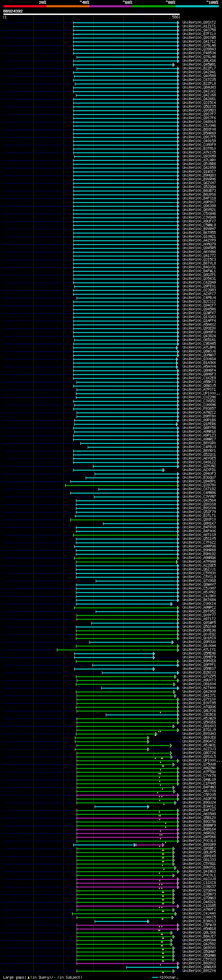Select the UniRef100_Q2HJN2 label
The height and width of the screenshot is (980, 222).
[x=199, y=466]
